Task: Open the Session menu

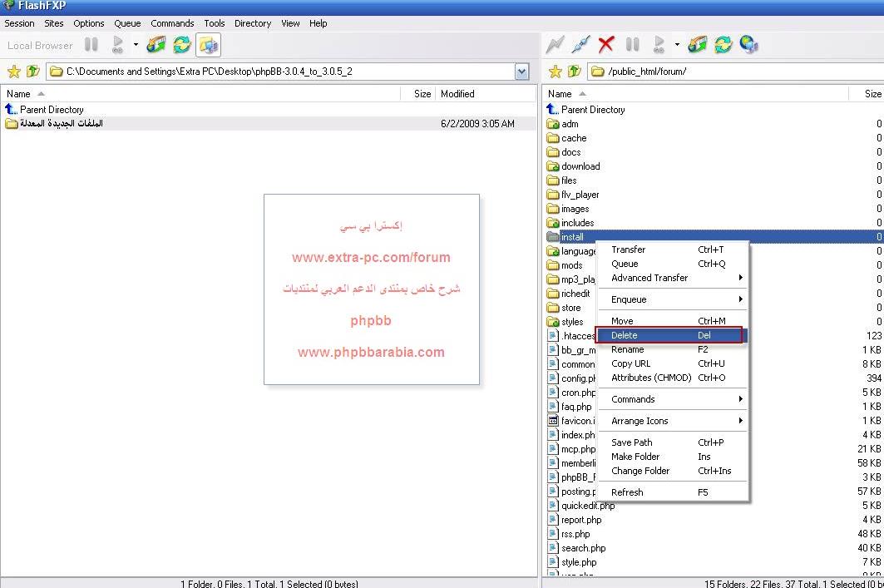Action: click(x=19, y=23)
